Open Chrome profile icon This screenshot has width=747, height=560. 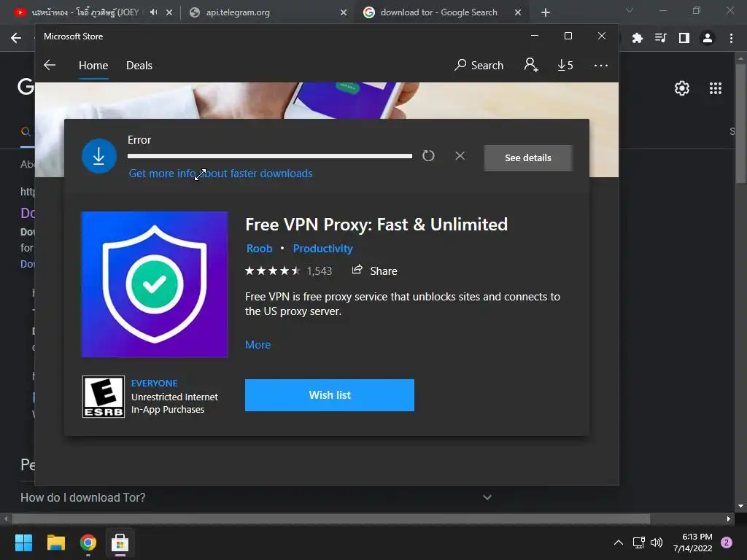(708, 38)
